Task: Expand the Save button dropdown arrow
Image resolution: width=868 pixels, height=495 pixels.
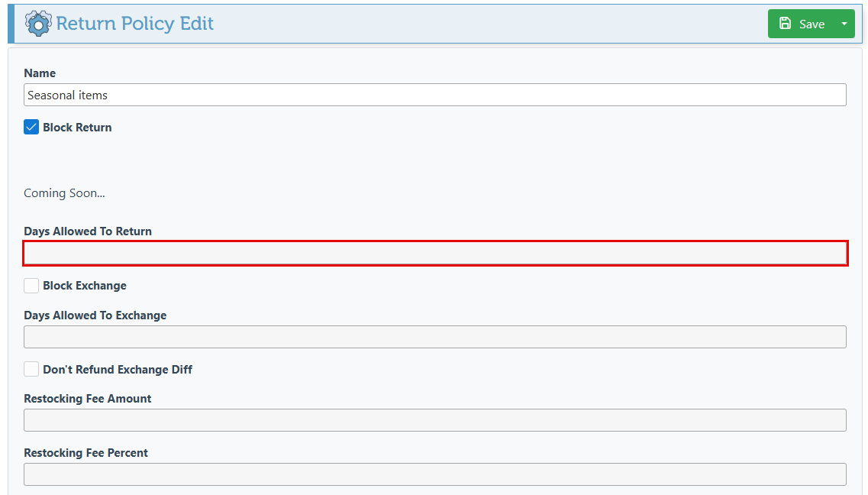Action: (x=844, y=24)
